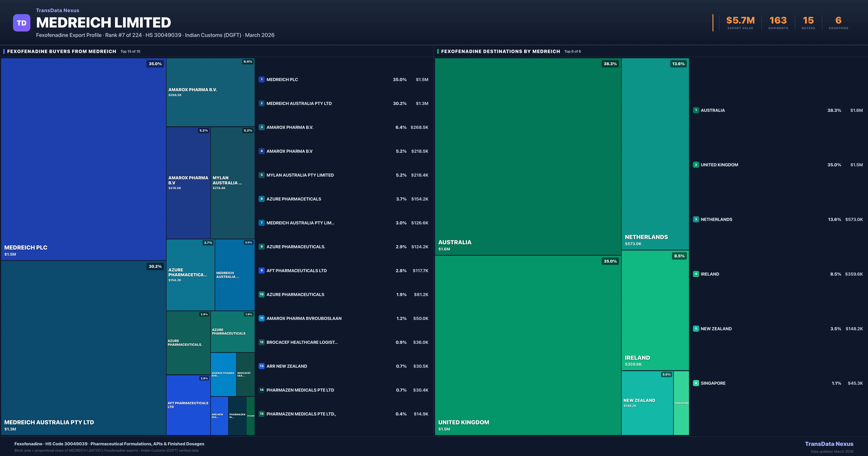The height and width of the screenshot is (456, 868).
Task: Click rank badge 9 beside AFT PHARMACEUTICALS LTD
Action: tap(261, 271)
